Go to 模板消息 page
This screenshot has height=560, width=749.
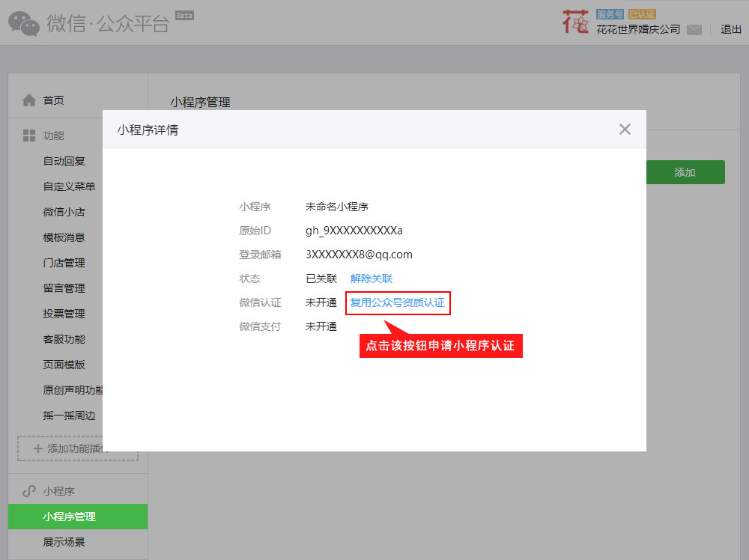pos(64,237)
